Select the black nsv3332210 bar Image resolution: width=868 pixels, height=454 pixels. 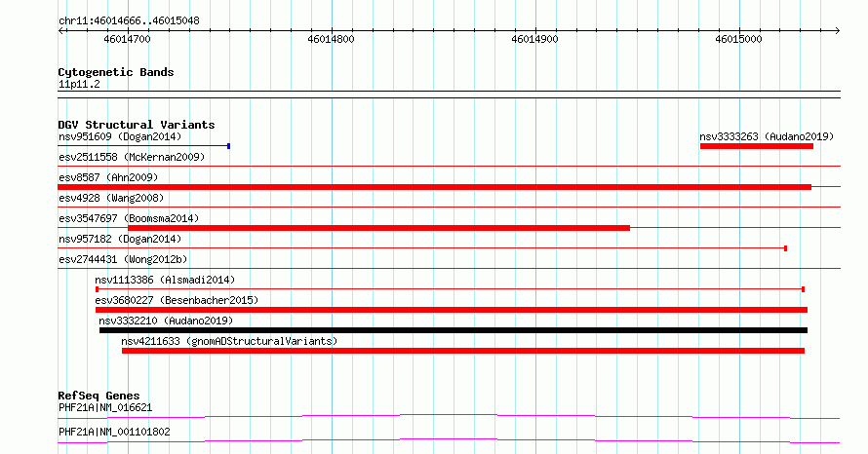pos(454,330)
